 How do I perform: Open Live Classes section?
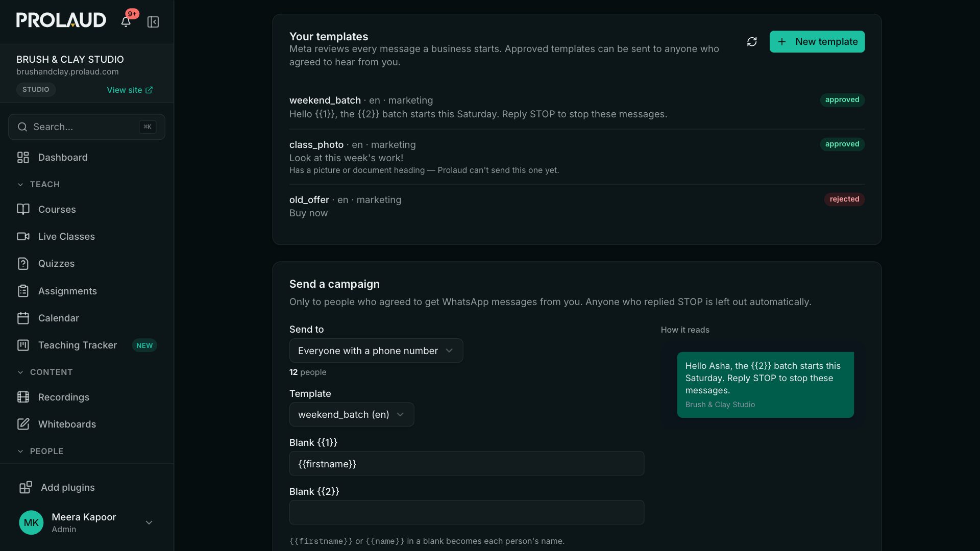pyautogui.click(x=87, y=236)
